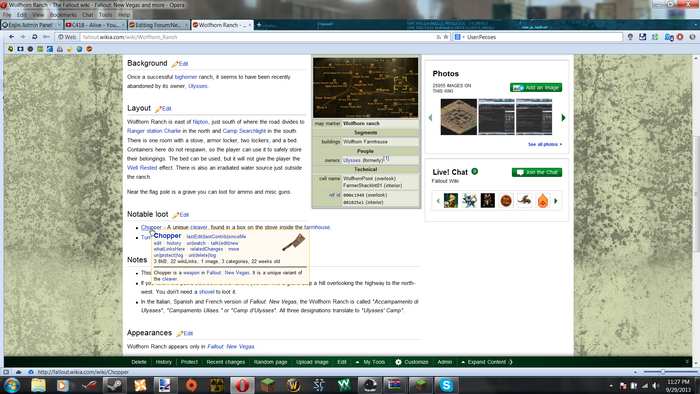The image size is (700, 394).
Task: Open the search engine dropdown arrow
Action: click(x=463, y=37)
